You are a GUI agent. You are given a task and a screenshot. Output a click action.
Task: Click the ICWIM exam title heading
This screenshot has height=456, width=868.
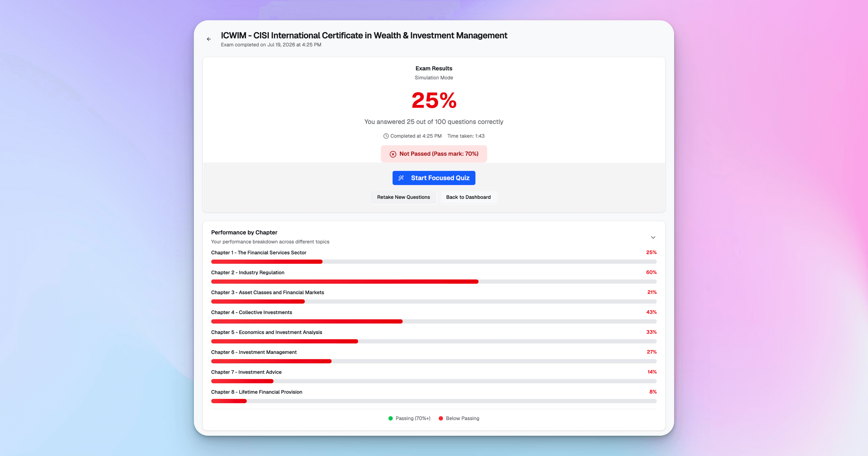[364, 35]
